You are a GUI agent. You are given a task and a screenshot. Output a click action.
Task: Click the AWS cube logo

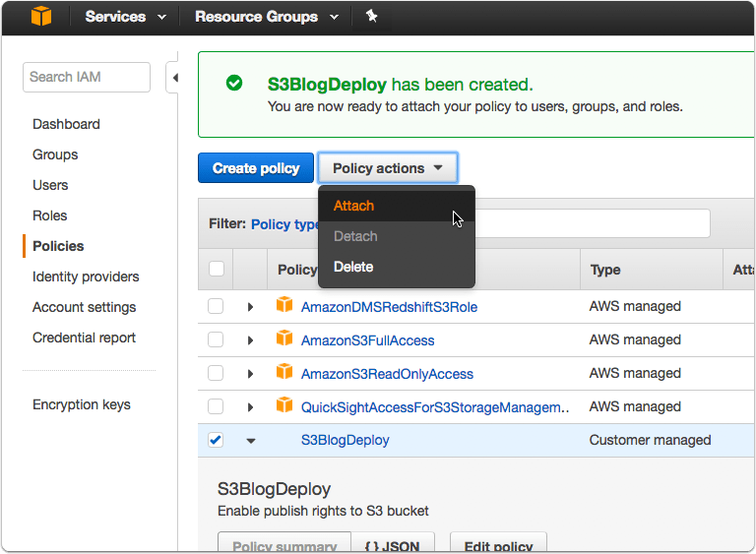[x=41, y=16]
